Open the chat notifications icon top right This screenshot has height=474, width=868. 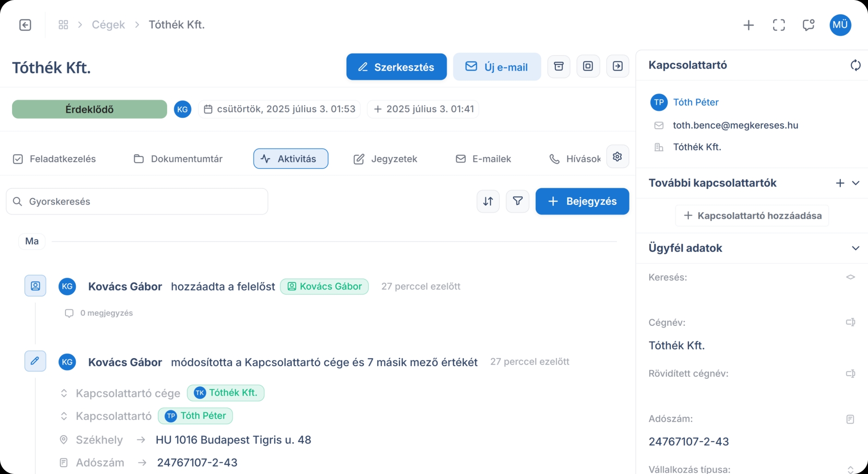tap(809, 25)
